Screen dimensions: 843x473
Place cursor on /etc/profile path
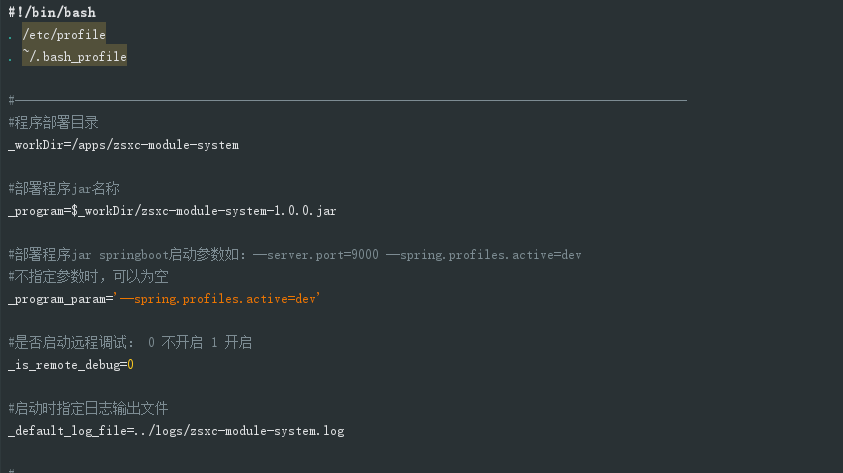pos(64,34)
